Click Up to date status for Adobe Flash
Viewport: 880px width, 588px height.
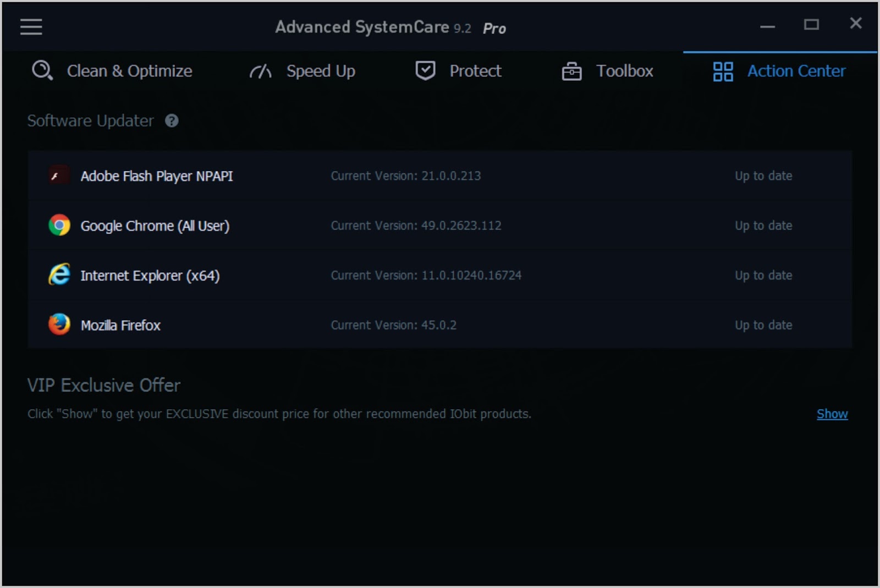[x=763, y=176]
